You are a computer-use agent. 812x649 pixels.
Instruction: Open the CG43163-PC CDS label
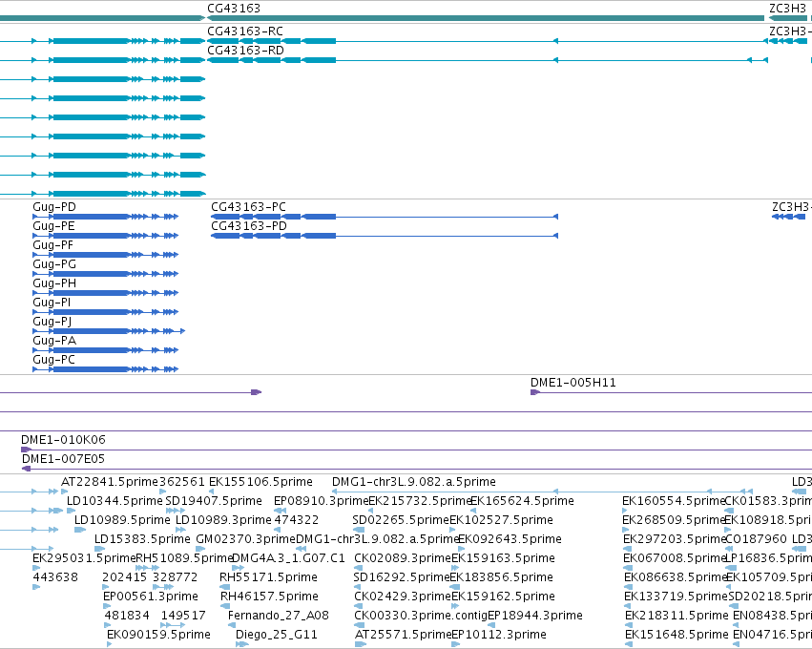pos(248,207)
